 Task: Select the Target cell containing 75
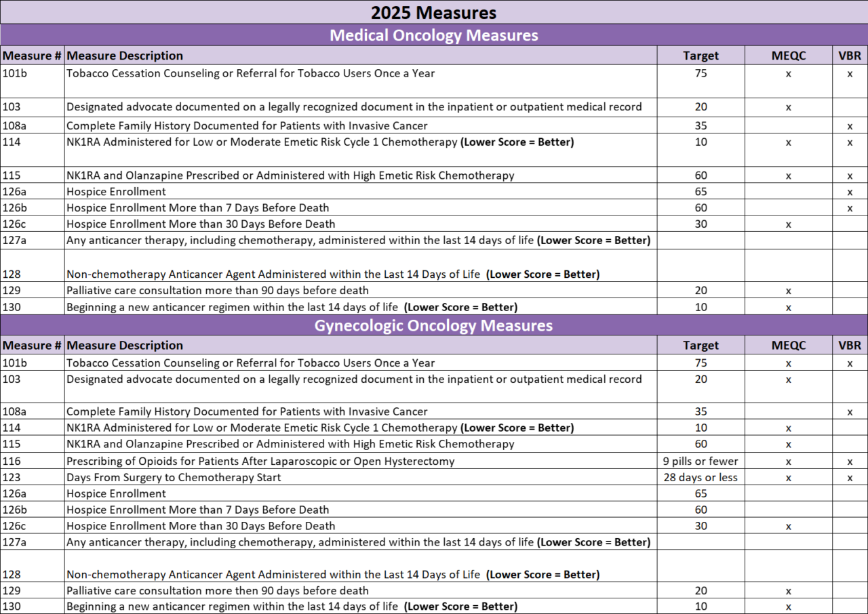pos(701,363)
